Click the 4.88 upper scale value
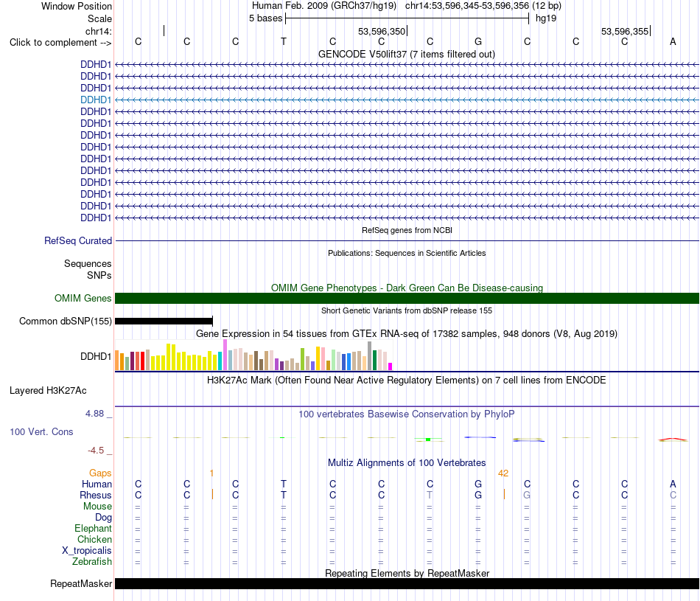This screenshot has height=601, width=700. point(94,414)
